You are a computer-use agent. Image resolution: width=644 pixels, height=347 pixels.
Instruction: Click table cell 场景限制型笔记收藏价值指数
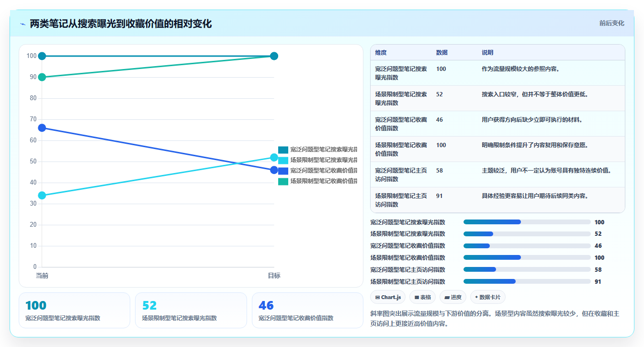401,149
